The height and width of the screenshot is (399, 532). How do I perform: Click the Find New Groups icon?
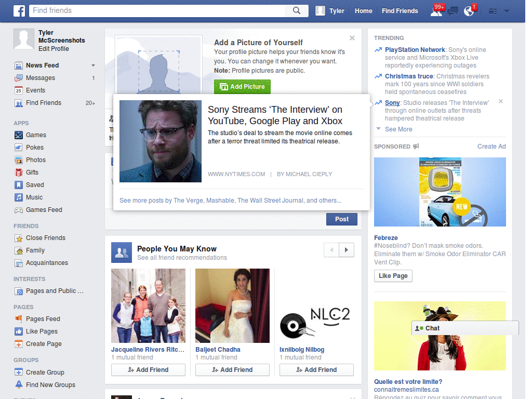19,385
